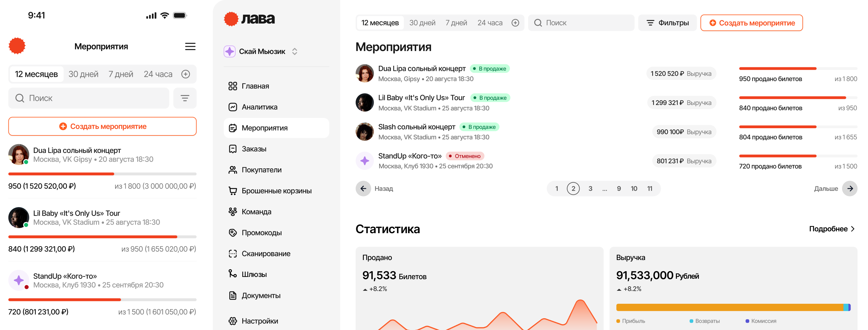Click desktop Создать мероприятие button
This screenshot has height=330, width=868.
[x=751, y=23]
